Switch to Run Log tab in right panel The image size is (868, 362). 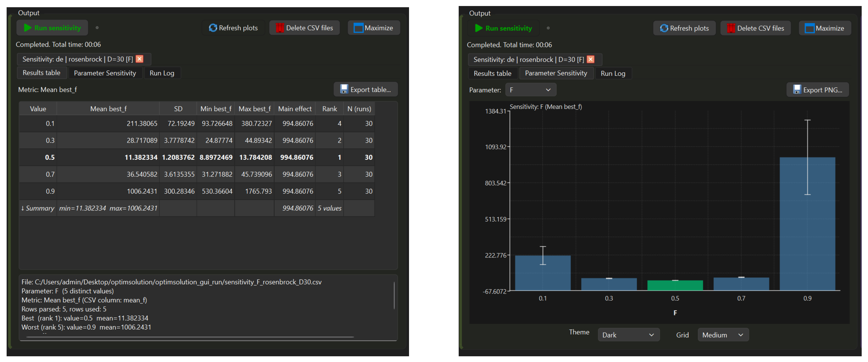pos(612,73)
